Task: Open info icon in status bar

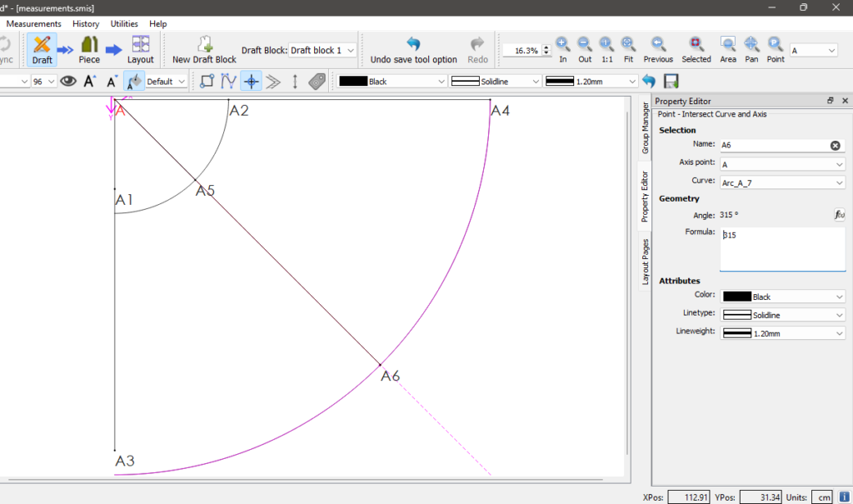Action: tap(844, 497)
